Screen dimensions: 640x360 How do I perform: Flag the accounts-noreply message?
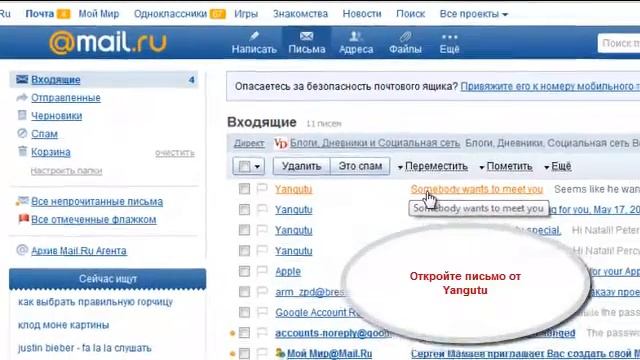(x=262, y=332)
